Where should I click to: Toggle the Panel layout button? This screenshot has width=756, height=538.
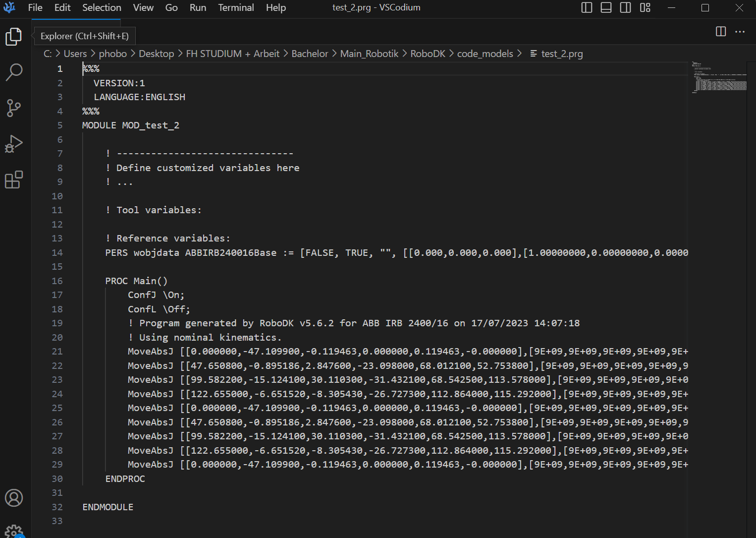pyautogui.click(x=606, y=8)
